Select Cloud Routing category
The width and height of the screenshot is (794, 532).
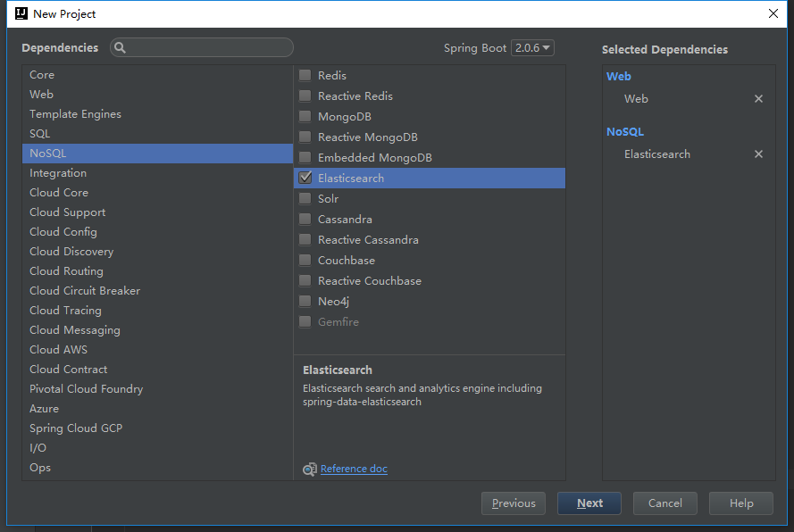tap(157, 270)
